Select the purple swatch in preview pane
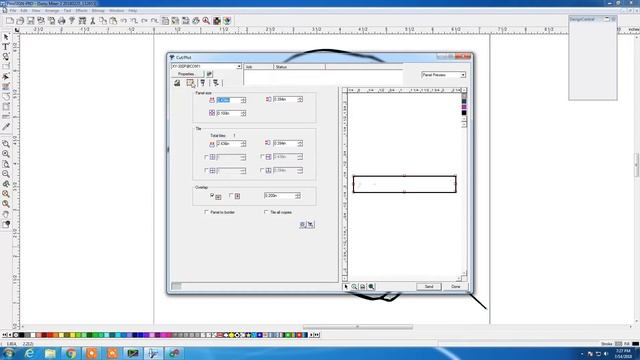This screenshot has height=360, width=640. [464, 107]
